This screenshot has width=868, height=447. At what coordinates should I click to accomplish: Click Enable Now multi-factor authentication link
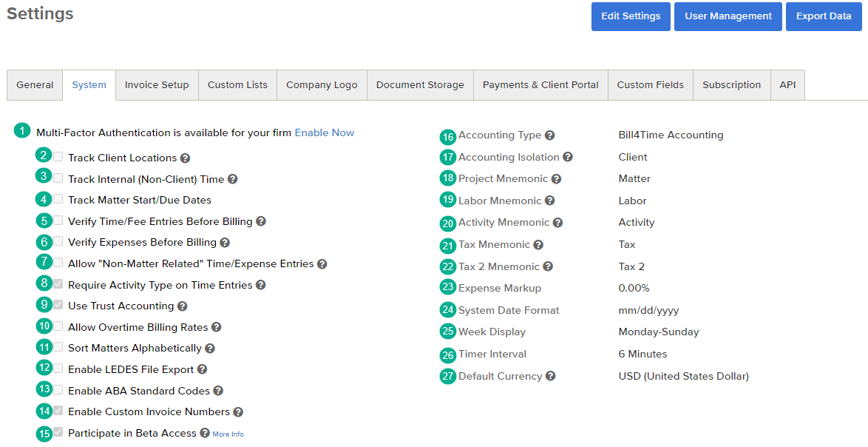[325, 133]
